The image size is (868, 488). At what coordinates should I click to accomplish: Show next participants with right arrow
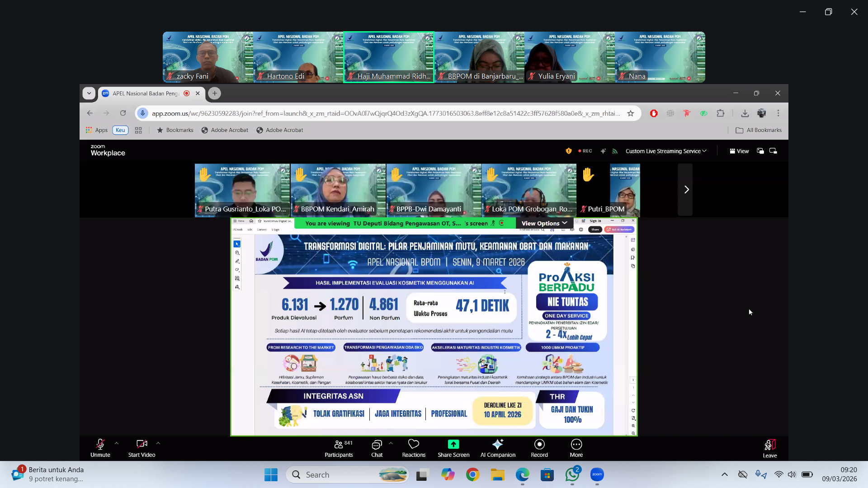pos(686,190)
